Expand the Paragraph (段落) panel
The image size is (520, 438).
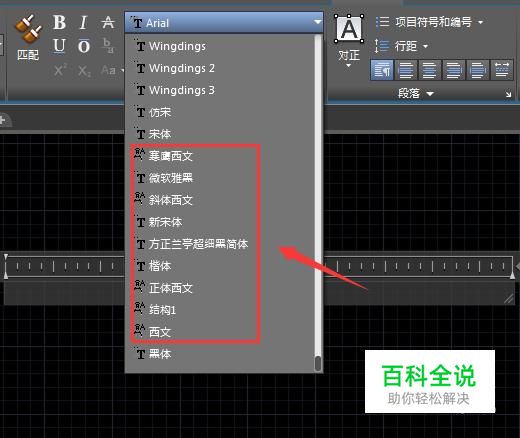pyautogui.click(x=416, y=94)
